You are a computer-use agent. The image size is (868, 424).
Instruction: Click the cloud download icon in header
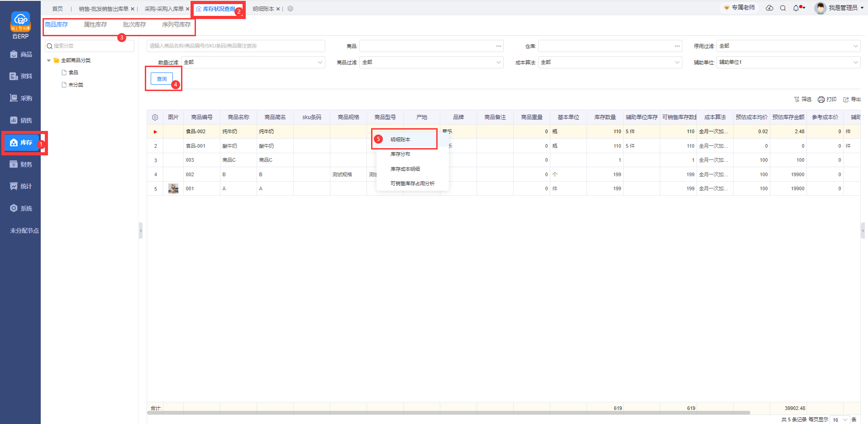(769, 8)
